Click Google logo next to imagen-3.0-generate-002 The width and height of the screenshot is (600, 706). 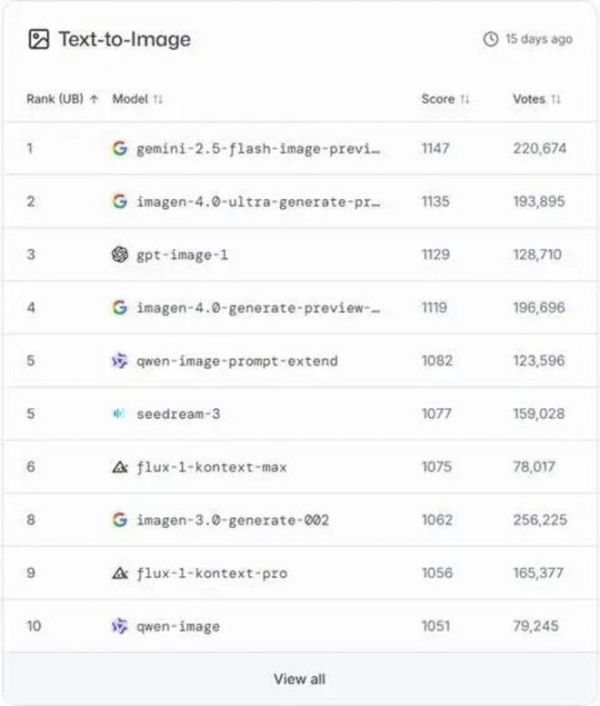point(120,520)
